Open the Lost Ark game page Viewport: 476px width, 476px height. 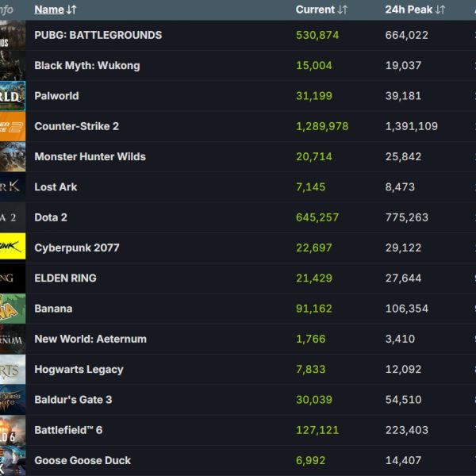pyautogui.click(x=56, y=187)
